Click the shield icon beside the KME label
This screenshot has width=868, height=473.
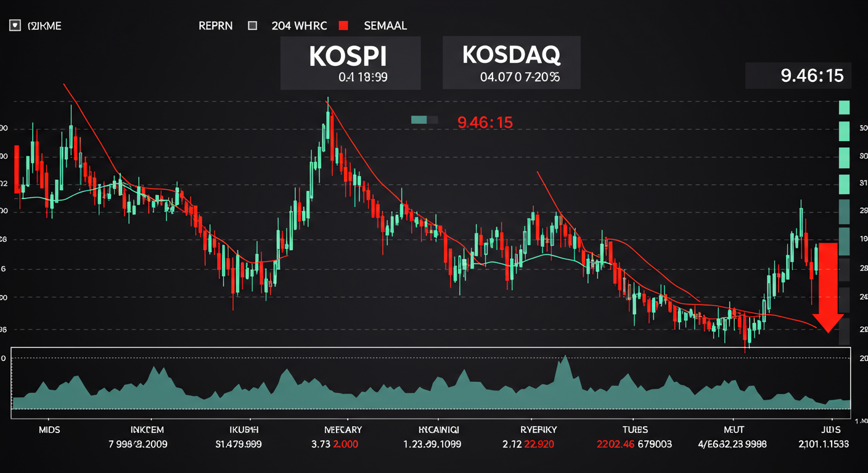click(x=15, y=26)
